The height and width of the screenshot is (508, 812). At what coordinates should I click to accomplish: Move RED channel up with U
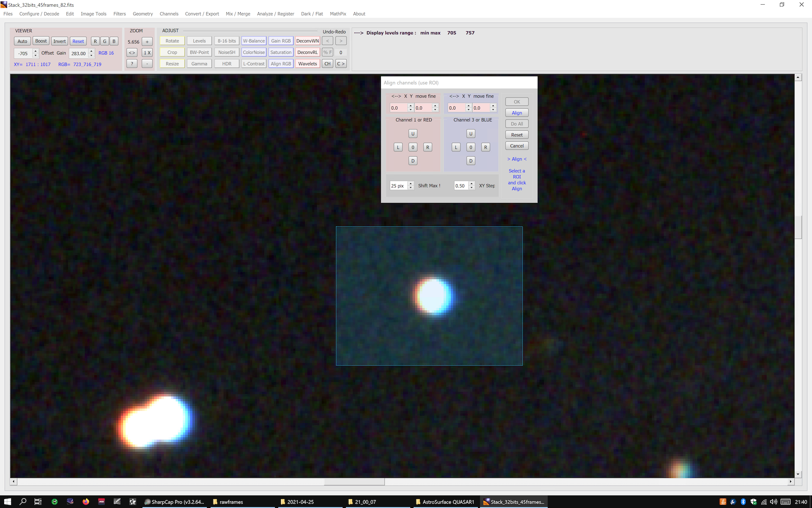click(413, 134)
